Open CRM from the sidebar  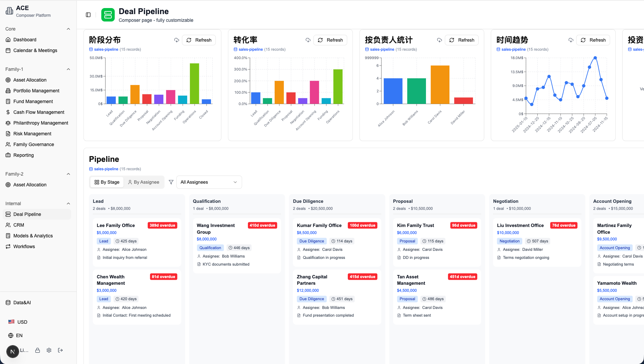[19, 225]
